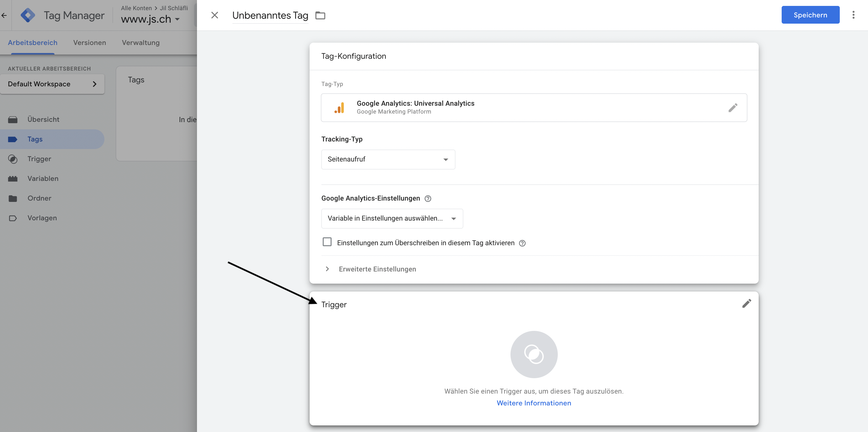
Task: Open Default Workspace selector
Action: pyautogui.click(x=52, y=84)
